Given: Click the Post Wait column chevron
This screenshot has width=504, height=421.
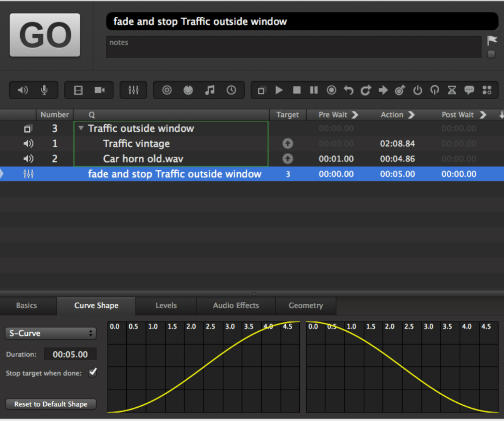Looking at the screenshot, I should tap(483, 115).
